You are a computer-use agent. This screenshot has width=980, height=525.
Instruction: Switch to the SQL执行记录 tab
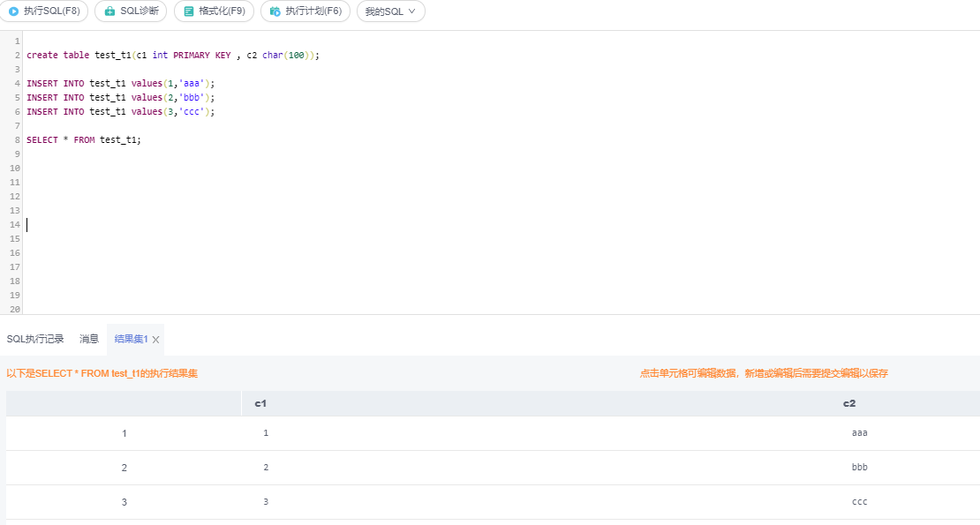[x=35, y=339]
